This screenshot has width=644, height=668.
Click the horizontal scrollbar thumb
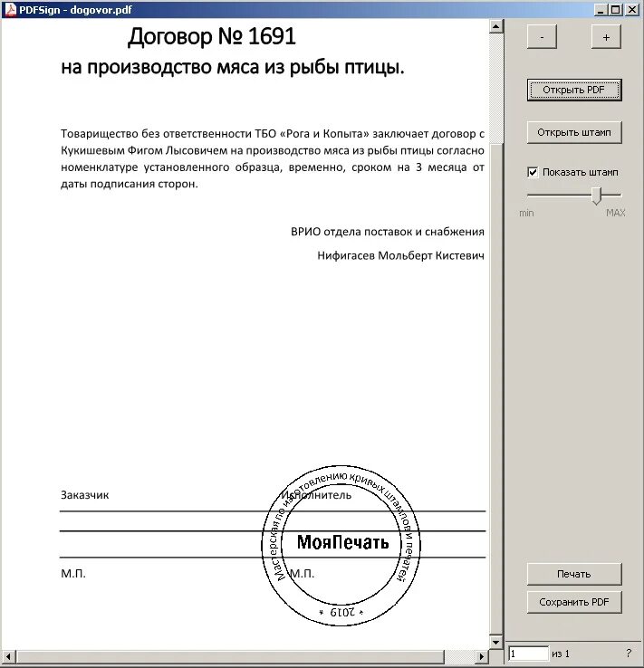230,656
